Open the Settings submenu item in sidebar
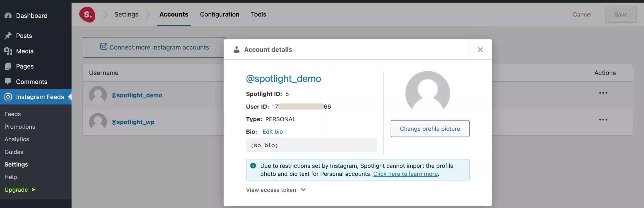 [16, 164]
